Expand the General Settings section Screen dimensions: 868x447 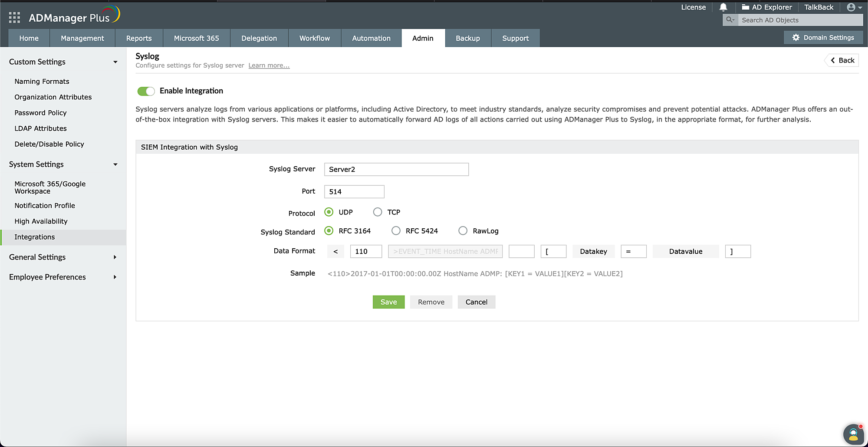[115, 257]
